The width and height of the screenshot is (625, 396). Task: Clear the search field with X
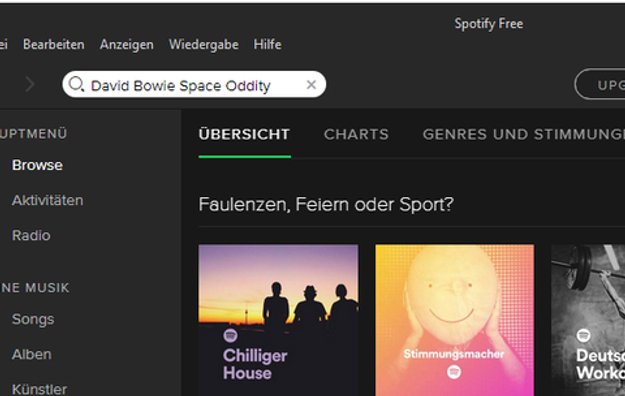(x=311, y=85)
